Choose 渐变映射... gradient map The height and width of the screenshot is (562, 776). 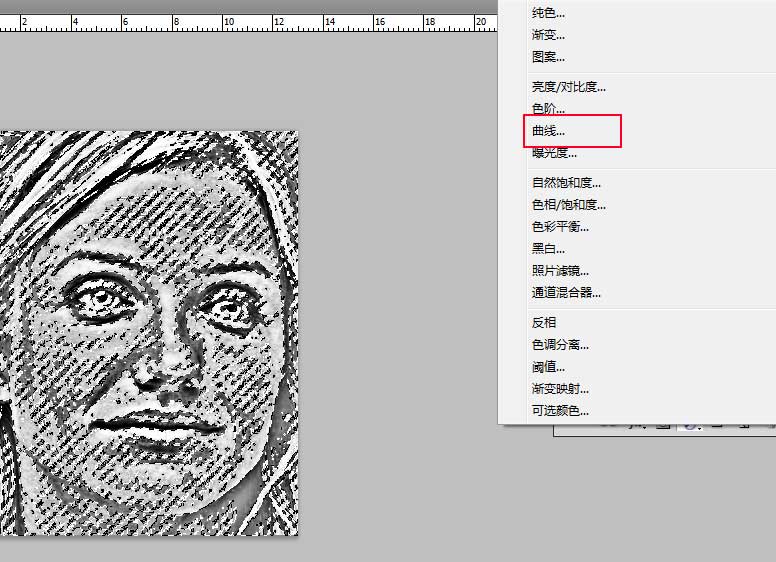pos(560,389)
